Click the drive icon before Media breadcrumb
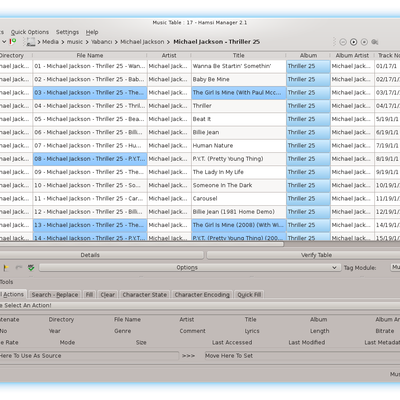The height and width of the screenshot is (400, 400). point(30,42)
